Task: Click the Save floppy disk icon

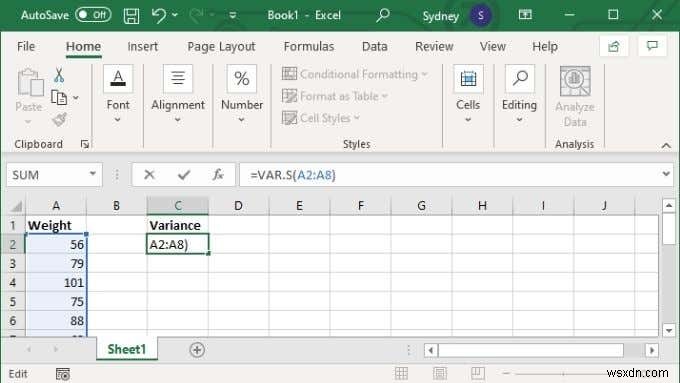Action: pyautogui.click(x=131, y=16)
